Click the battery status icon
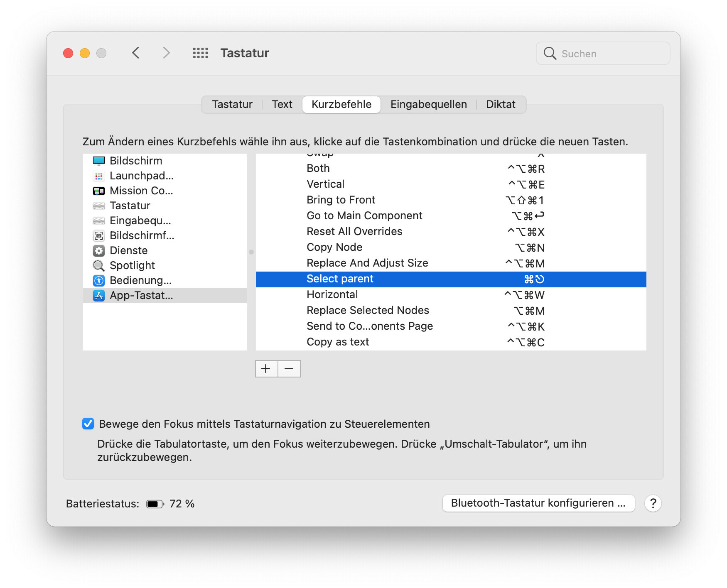727x588 pixels. 155,504
